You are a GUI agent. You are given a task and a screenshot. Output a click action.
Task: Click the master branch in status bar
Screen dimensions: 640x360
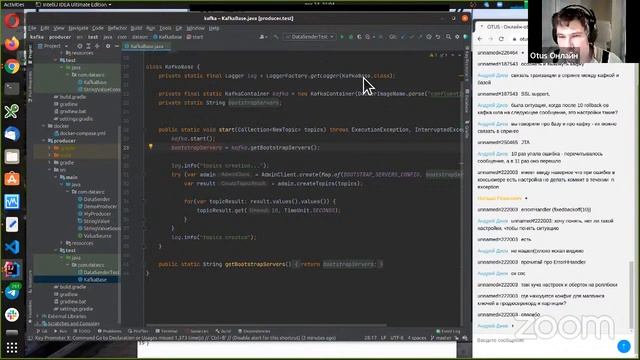click(x=441, y=338)
